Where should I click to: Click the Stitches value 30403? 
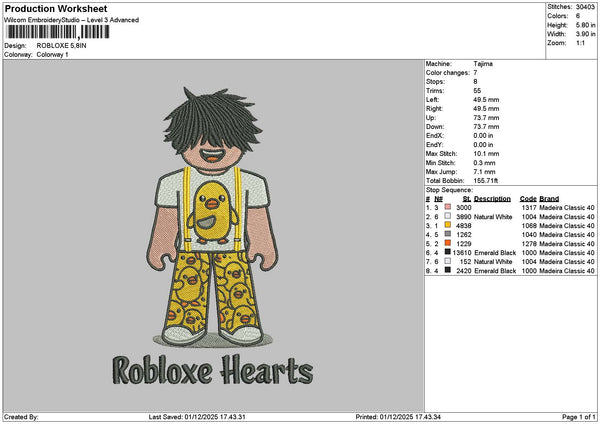(585, 7)
